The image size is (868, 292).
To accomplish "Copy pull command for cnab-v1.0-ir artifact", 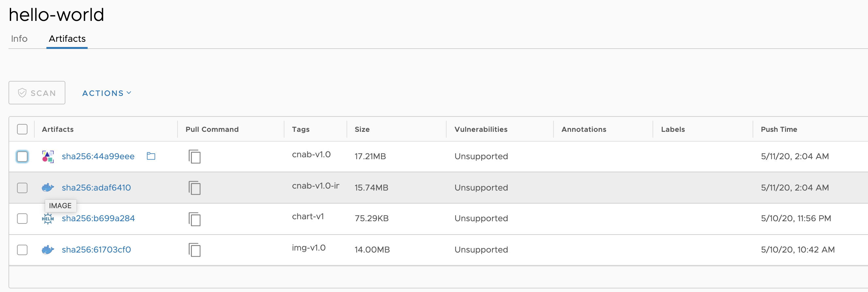I will point(195,188).
